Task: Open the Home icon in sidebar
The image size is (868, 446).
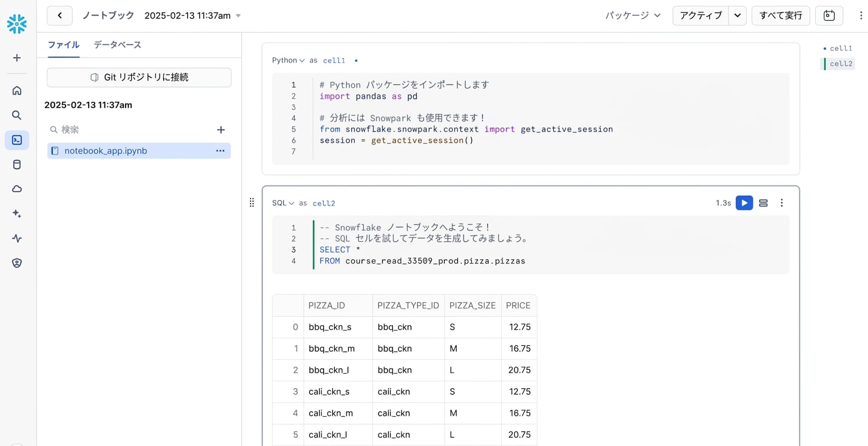Action: tap(17, 90)
